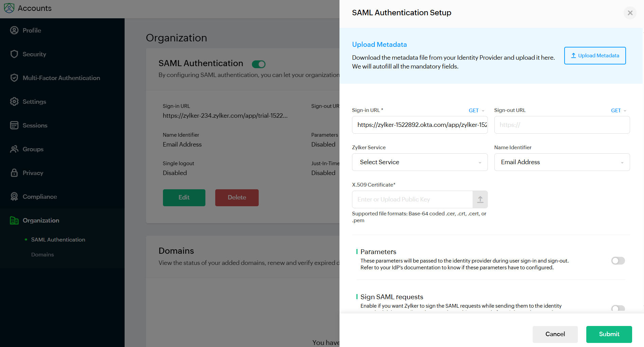Click the Sessions calendar icon
The height and width of the screenshot is (347, 644).
(14, 125)
